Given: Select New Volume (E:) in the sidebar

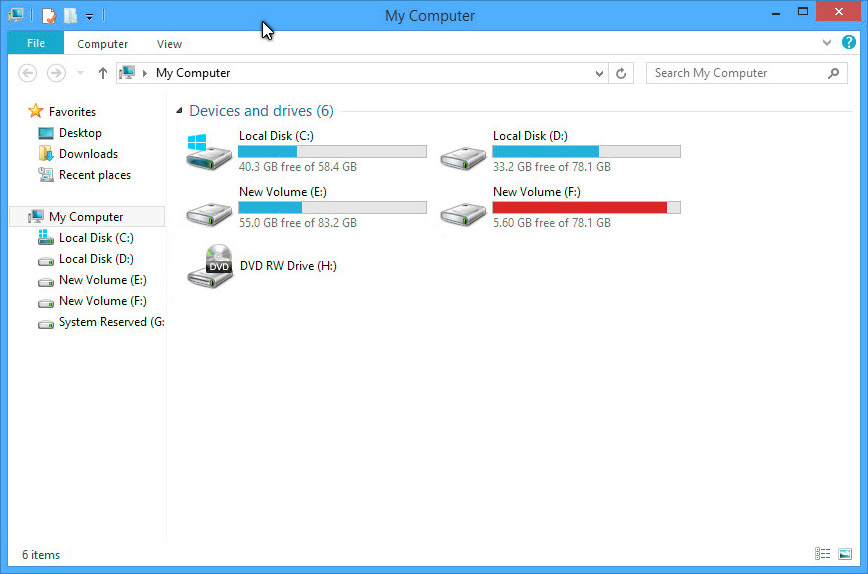Looking at the screenshot, I should tap(102, 280).
